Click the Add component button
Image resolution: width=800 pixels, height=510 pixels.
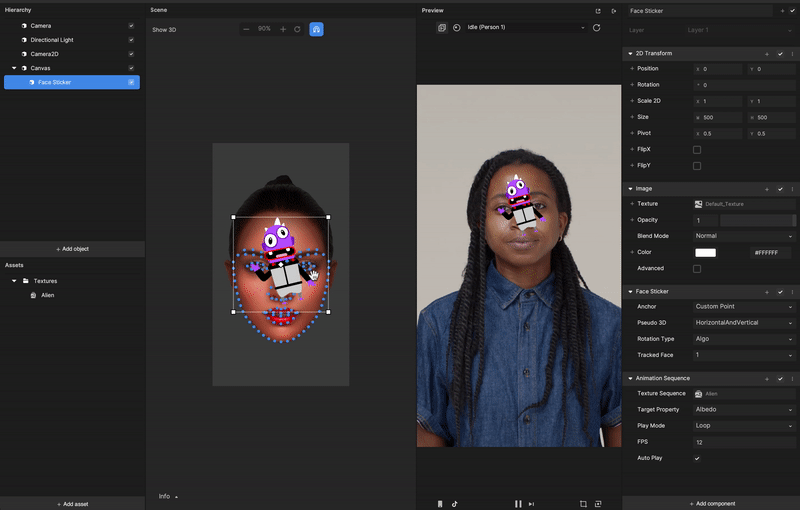pyautogui.click(x=712, y=504)
